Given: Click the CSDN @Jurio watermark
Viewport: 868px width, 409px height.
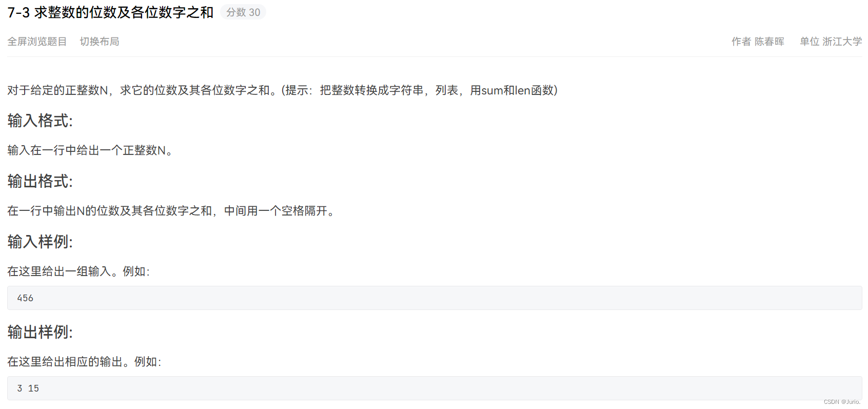Looking at the screenshot, I should click(x=842, y=402).
